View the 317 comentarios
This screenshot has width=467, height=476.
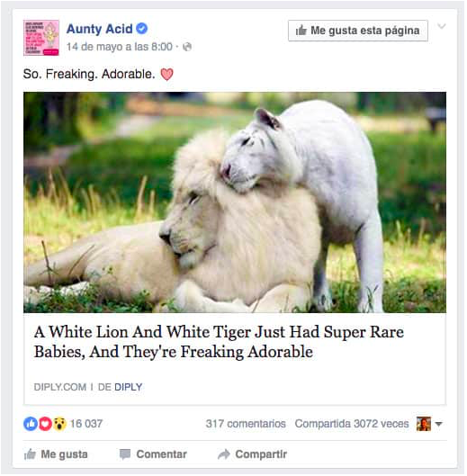tap(246, 424)
